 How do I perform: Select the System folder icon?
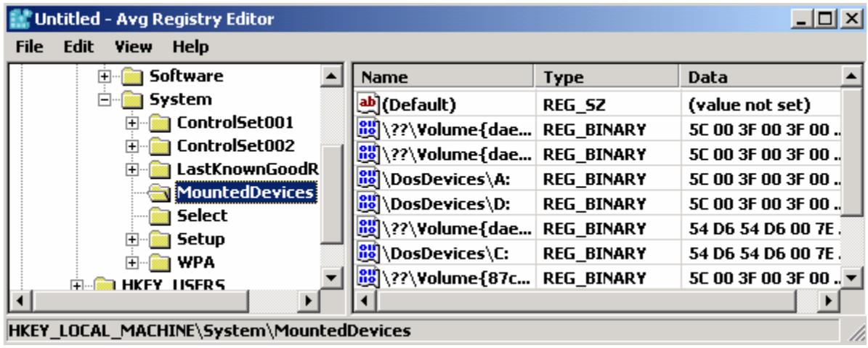132,100
